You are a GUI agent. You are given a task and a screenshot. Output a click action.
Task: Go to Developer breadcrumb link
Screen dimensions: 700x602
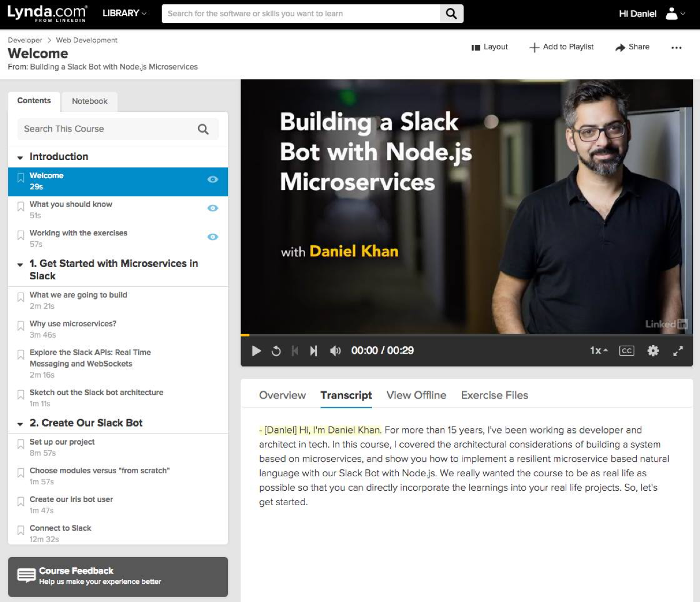pos(25,40)
